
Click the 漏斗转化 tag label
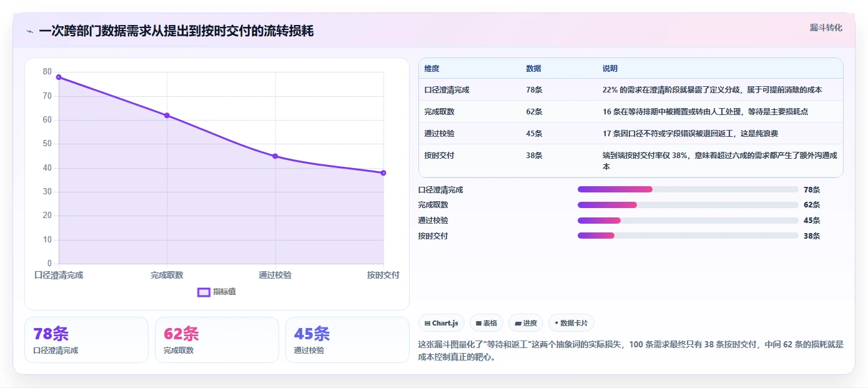coord(826,27)
